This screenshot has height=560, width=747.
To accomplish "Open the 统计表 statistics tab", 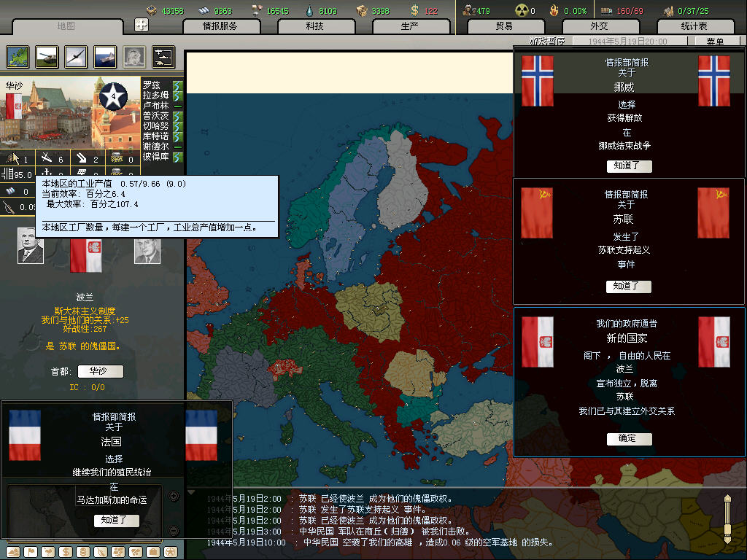I will (694, 26).
